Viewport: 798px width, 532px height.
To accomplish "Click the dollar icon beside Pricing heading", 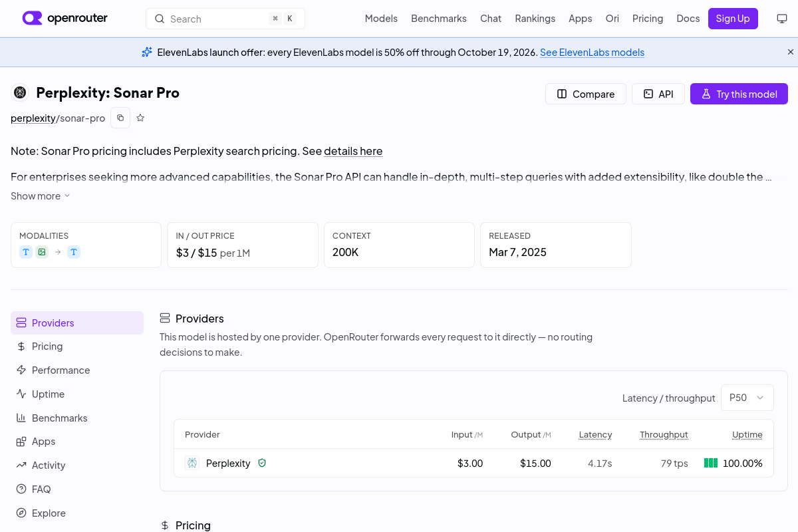I will (x=165, y=525).
